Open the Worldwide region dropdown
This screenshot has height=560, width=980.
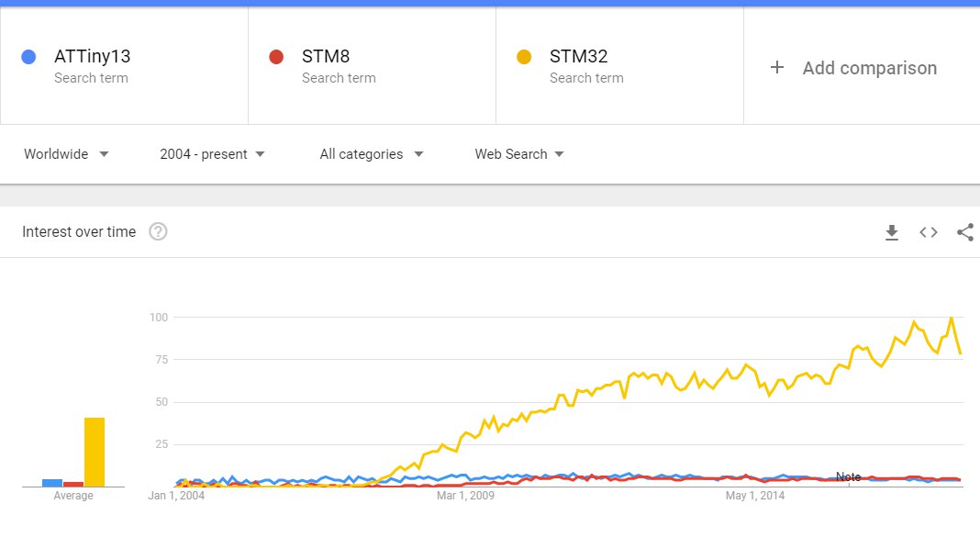[66, 154]
